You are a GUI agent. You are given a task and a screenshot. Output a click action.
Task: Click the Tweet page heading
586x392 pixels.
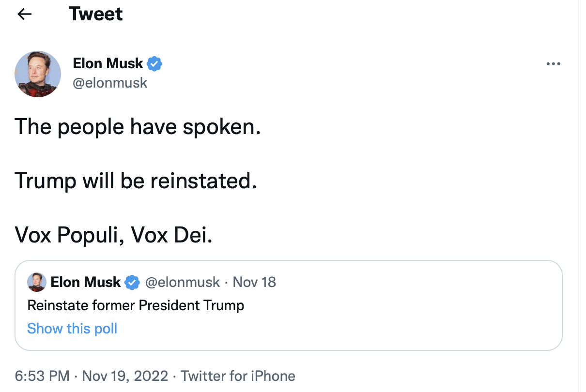(96, 14)
